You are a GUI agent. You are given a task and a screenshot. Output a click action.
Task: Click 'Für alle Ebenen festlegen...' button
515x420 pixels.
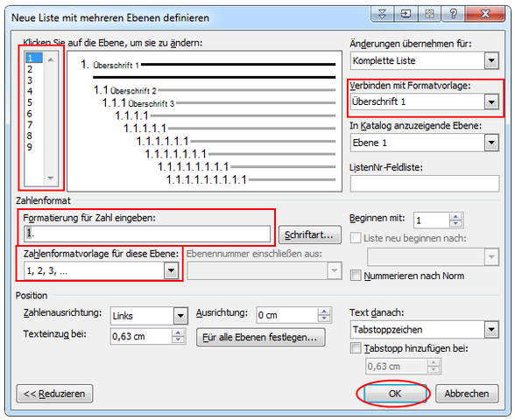260,337
